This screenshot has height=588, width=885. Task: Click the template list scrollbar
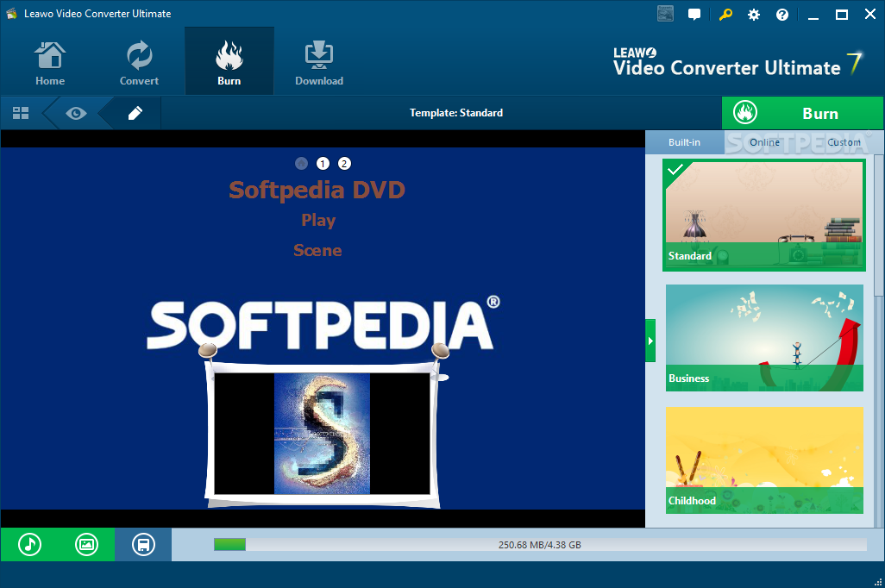click(878, 226)
